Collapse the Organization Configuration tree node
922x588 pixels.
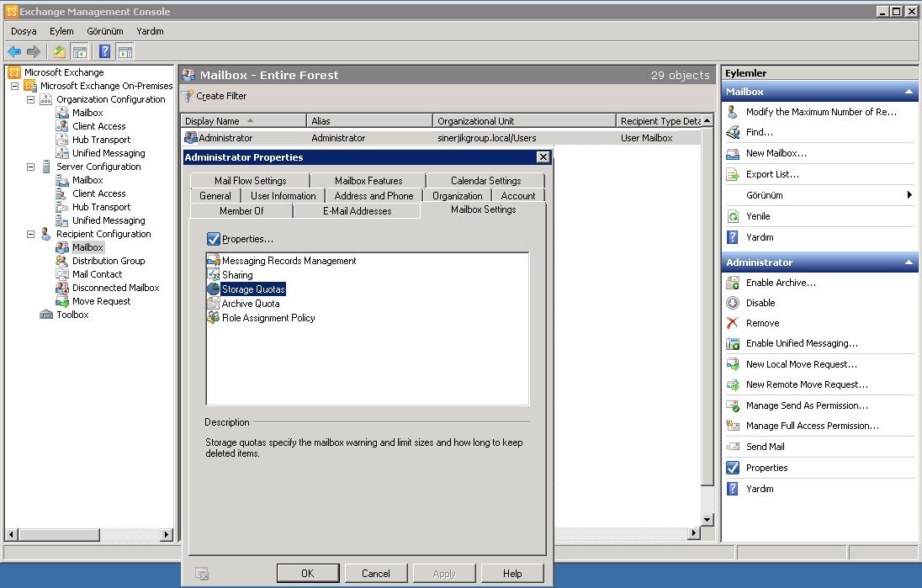(30, 99)
